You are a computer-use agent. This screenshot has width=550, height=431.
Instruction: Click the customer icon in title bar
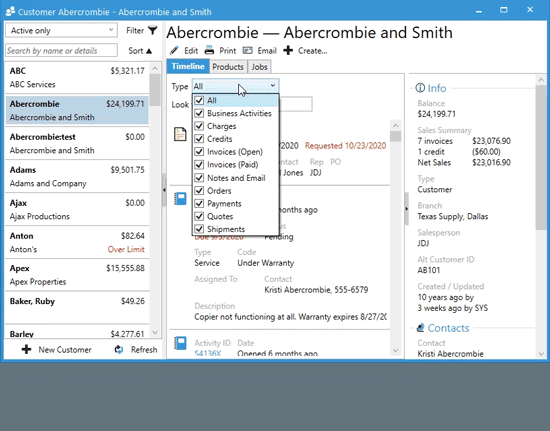[x=10, y=12]
